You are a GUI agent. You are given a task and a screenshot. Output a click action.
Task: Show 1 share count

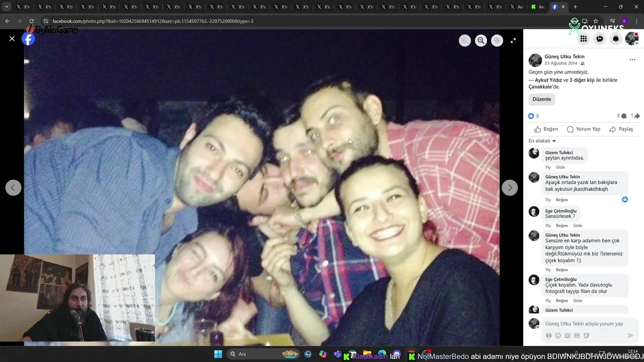[635, 116]
